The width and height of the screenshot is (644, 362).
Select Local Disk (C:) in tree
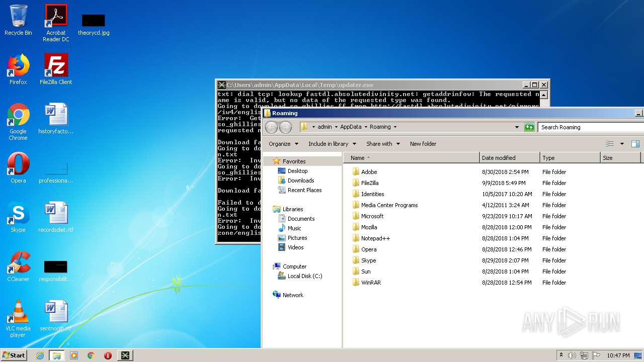pos(304,276)
